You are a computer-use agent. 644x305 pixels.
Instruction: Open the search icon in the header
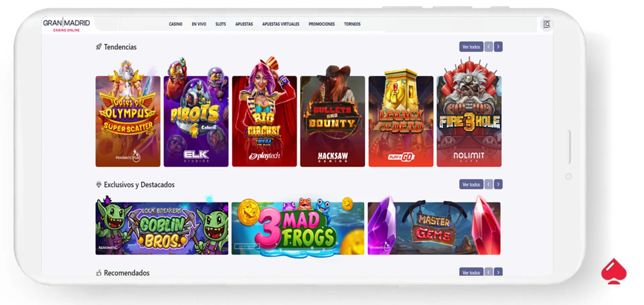click(x=546, y=24)
